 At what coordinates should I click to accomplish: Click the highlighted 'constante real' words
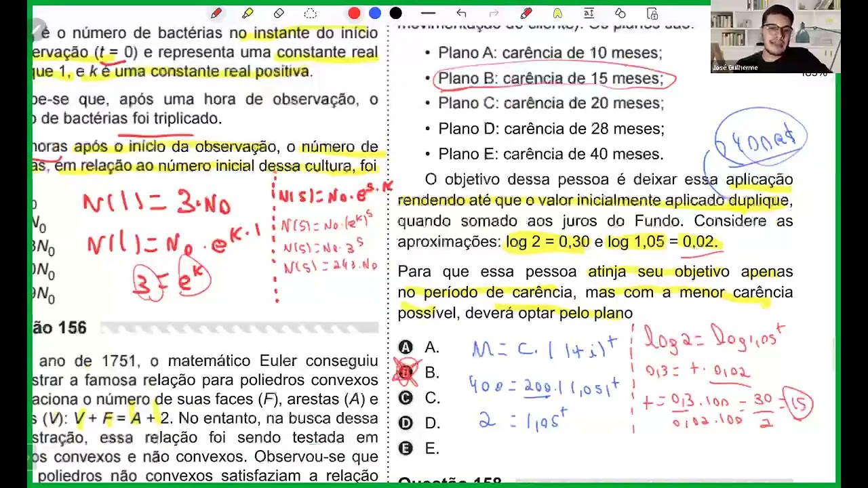[x=327, y=52]
